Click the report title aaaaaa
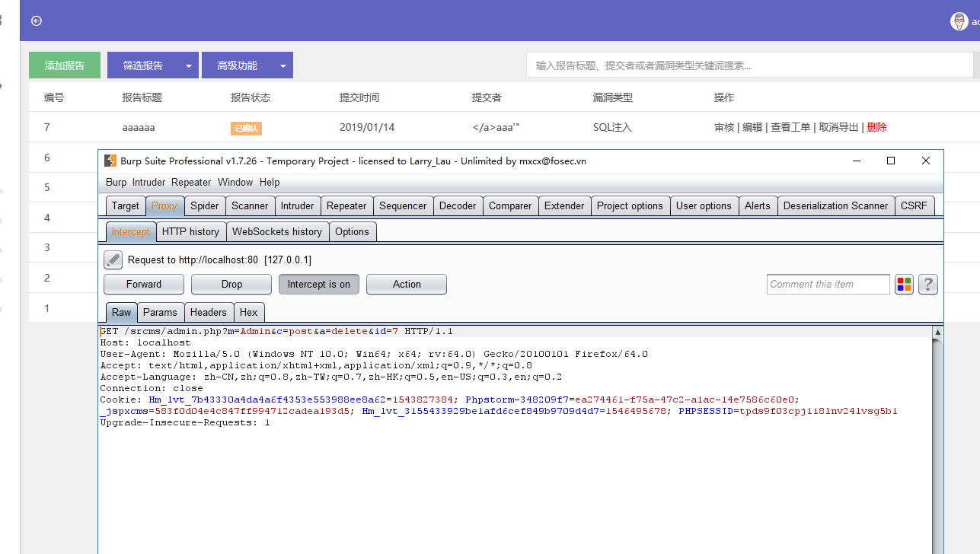 139,128
